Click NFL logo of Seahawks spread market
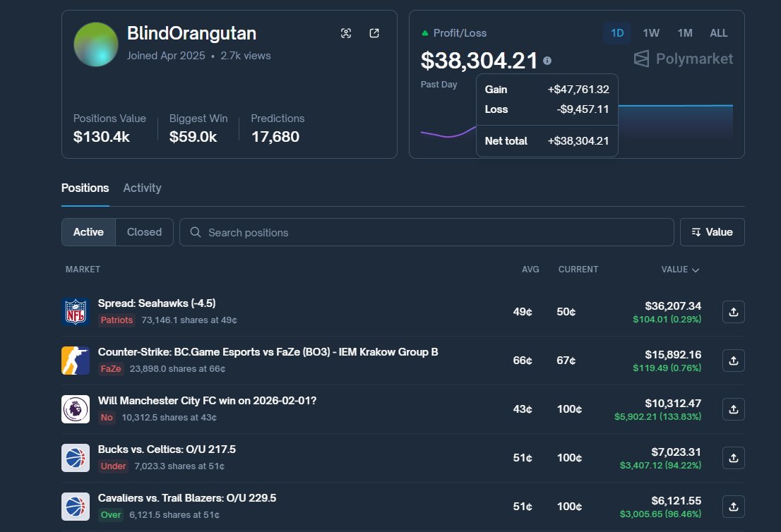Viewport: 781px width, 532px height. tap(76, 312)
